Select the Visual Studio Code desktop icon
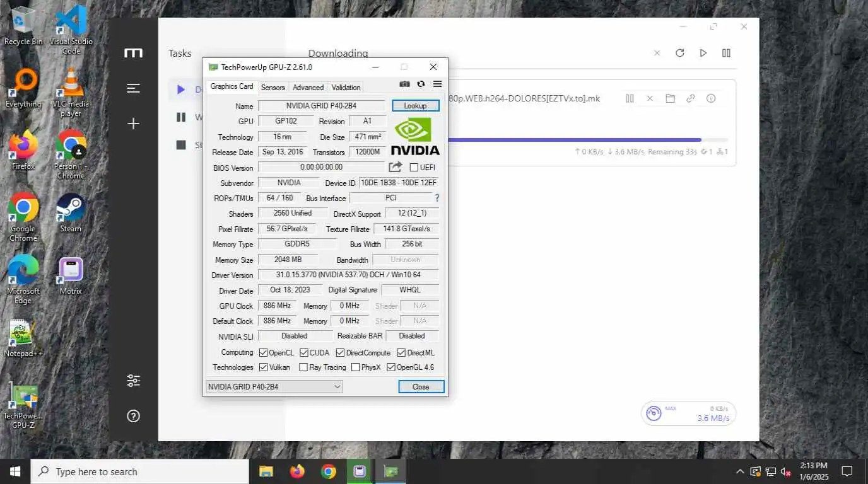The height and width of the screenshot is (484, 868). [71, 30]
